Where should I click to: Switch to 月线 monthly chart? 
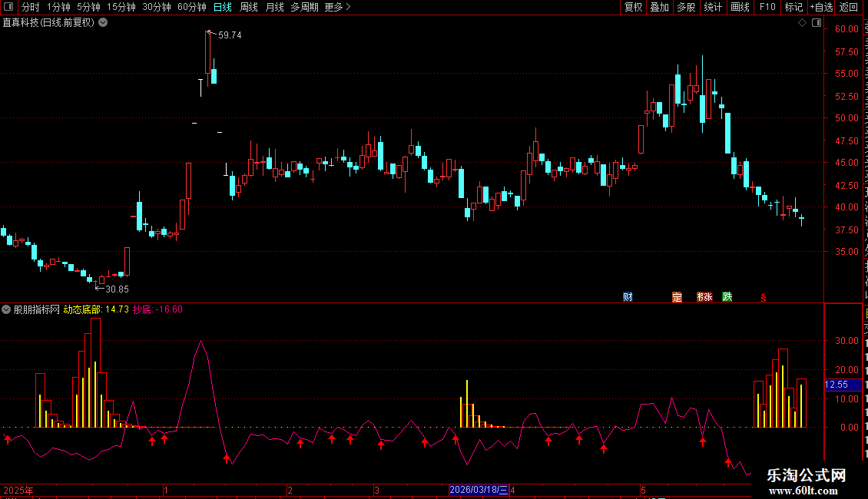point(274,7)
